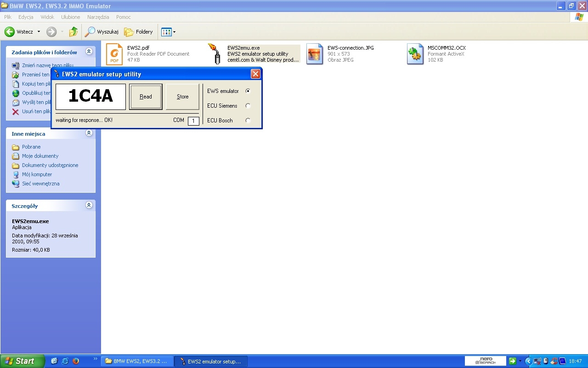Collapse the Szczegóły panel
Image resolution: width=588 pixels, height=368 pixels.
tap(89, 206)
